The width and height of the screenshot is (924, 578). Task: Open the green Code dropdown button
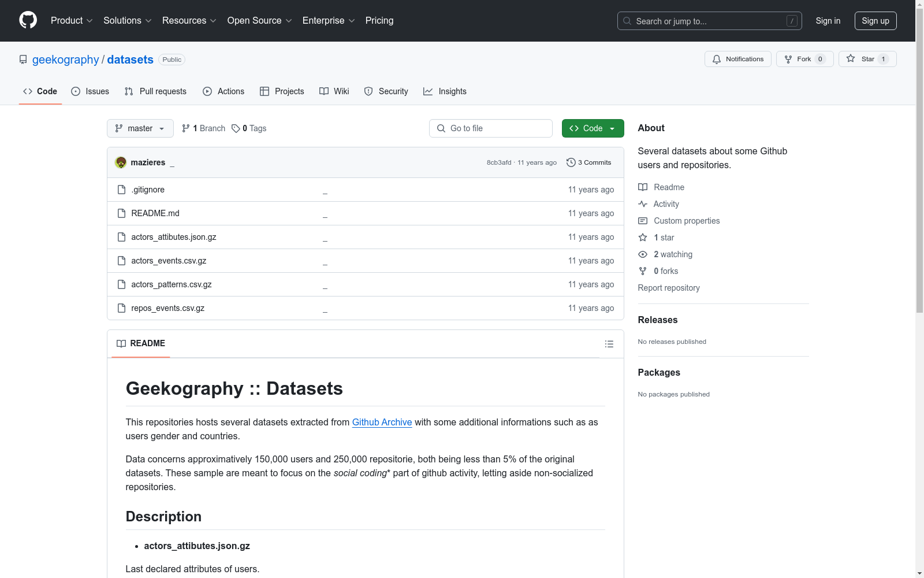(x=593, y=128)
